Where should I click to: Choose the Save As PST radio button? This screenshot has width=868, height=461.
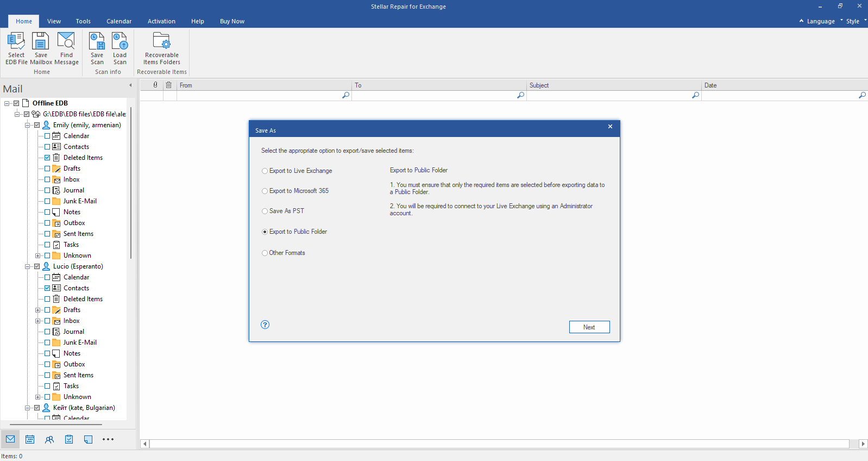click(265, 211)
